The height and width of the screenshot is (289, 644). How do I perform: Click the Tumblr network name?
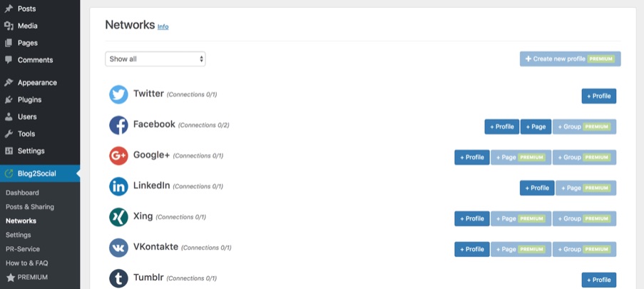coord(148,278)
